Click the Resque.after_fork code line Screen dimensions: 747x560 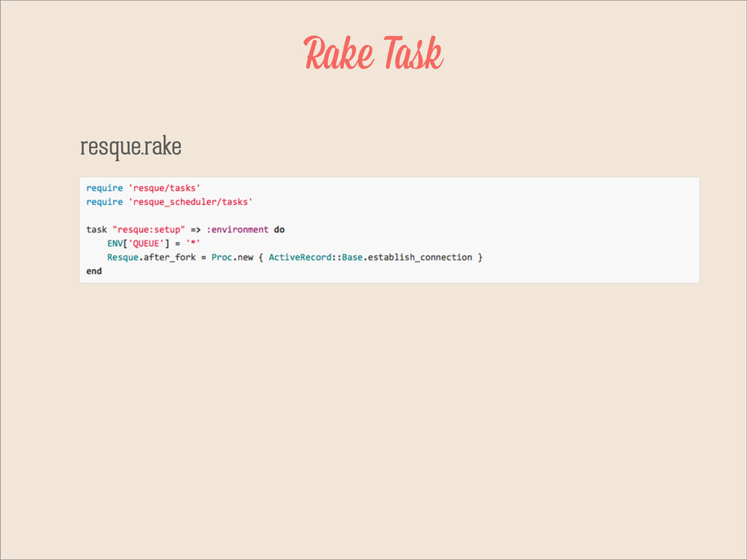295,257
